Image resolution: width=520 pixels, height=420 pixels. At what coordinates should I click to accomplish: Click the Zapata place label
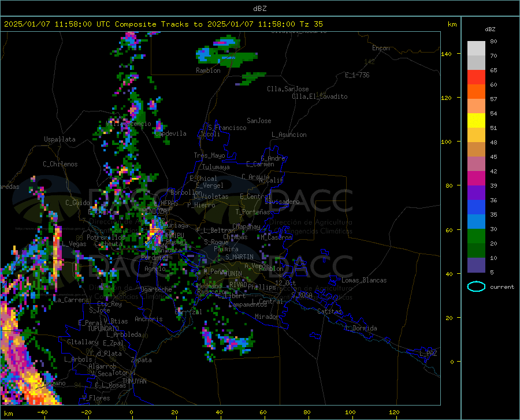[142, 360]
